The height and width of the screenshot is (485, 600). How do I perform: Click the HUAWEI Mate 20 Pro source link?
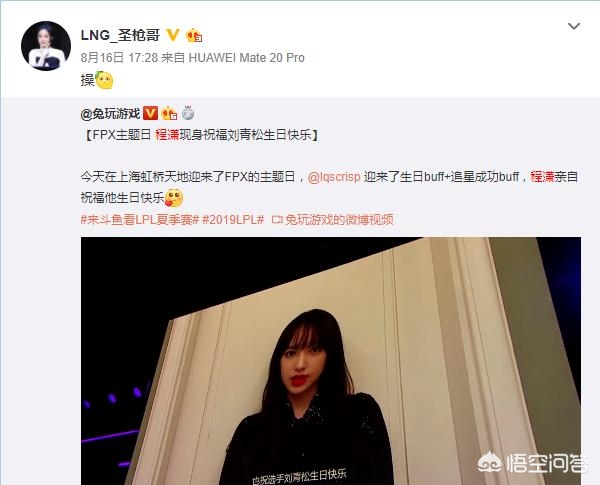pyautogui.click(x=246, y=58)
